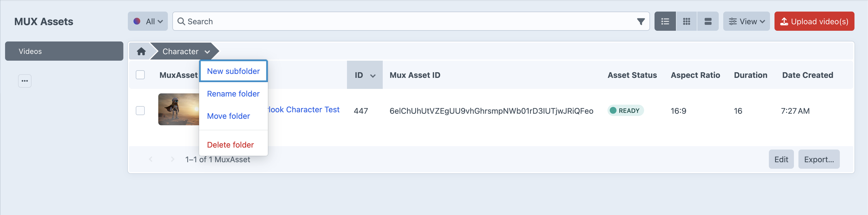This screenshot has height=215, width=868.
Task: Click the Upload video(s) button
Action: (814, 21)
